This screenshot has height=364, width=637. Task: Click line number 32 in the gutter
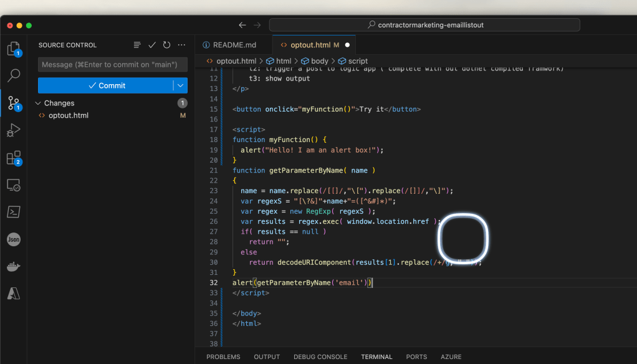pyautogui.click(x=214, y=283)
